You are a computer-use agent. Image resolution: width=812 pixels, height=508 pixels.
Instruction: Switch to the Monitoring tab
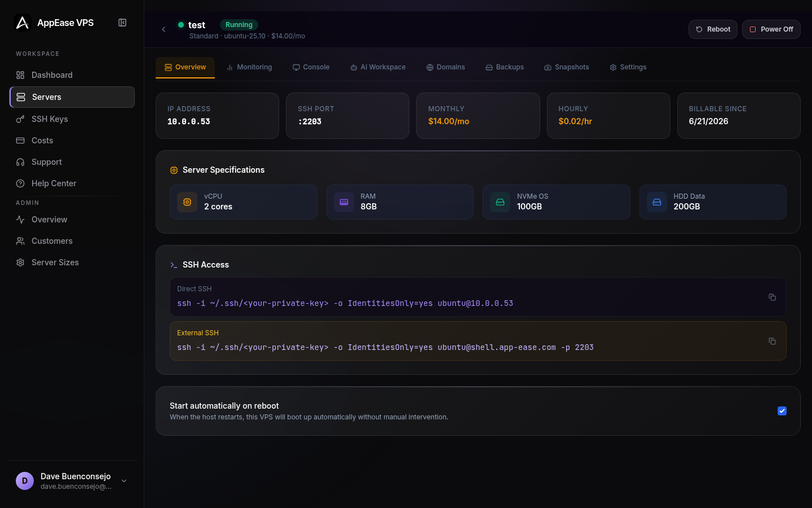[249, 67]
